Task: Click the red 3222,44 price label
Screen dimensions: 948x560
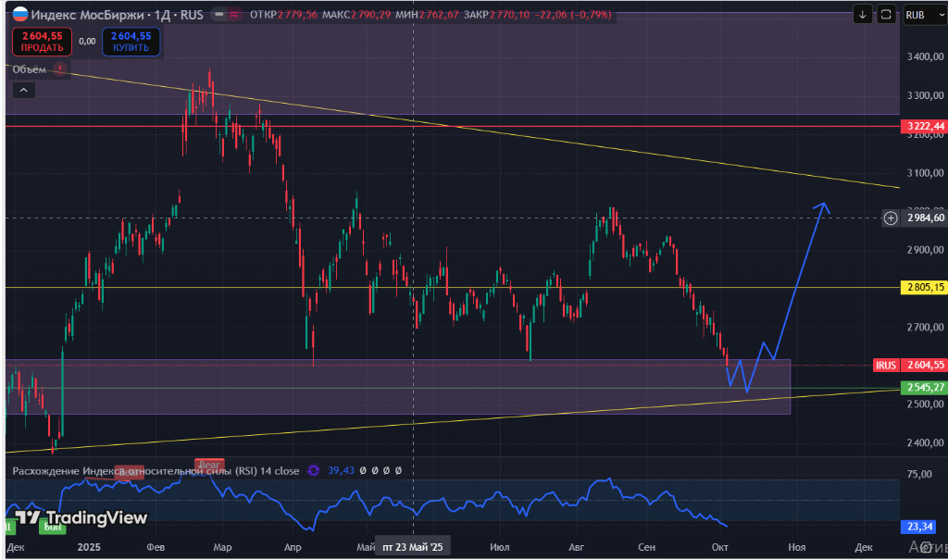Action: coord(926,126)
